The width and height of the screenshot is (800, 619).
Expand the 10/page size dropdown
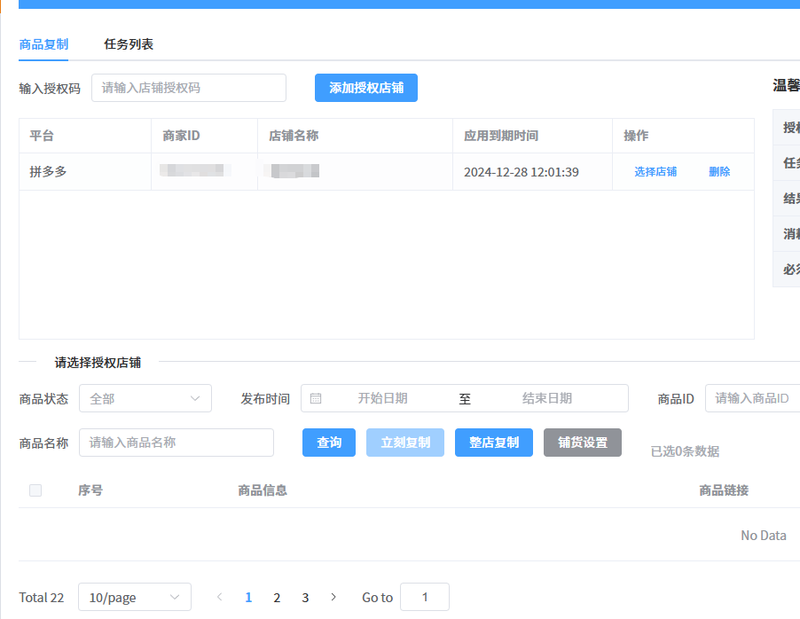134,597
